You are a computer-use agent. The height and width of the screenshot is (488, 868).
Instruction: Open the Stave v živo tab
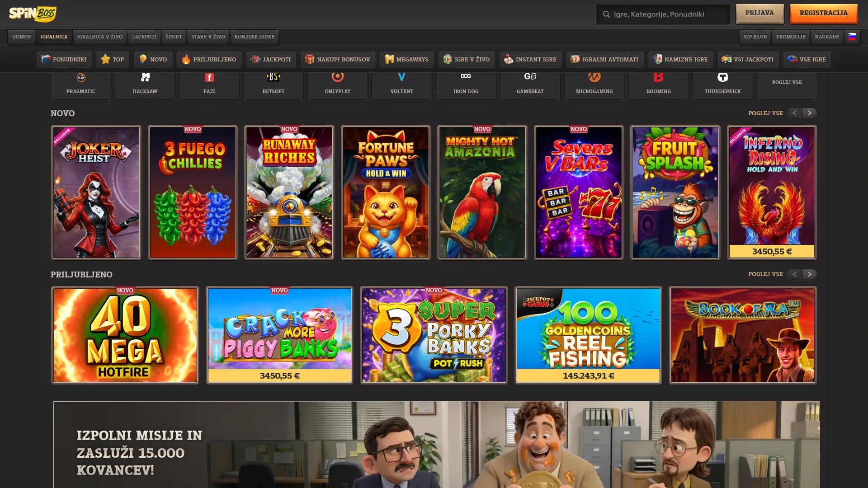[x=208, y=37]
